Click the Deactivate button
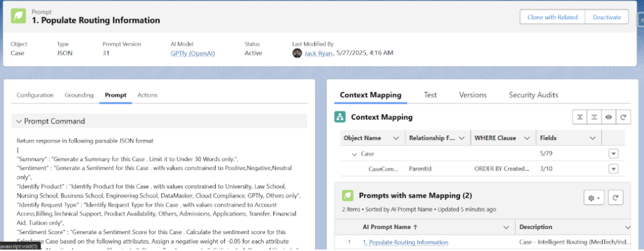This screenshot has height=251, width=644. (x=607, y=17)
